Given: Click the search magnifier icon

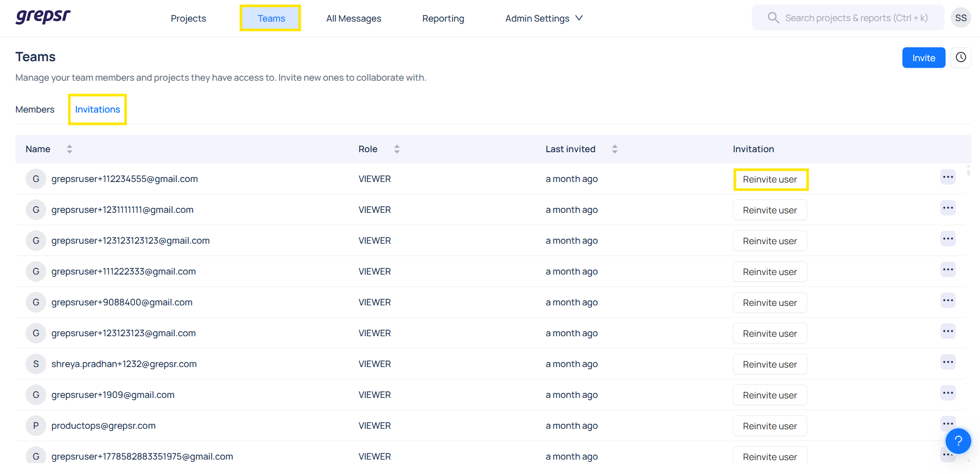Looking at the screenshot, I should [773, 18].
